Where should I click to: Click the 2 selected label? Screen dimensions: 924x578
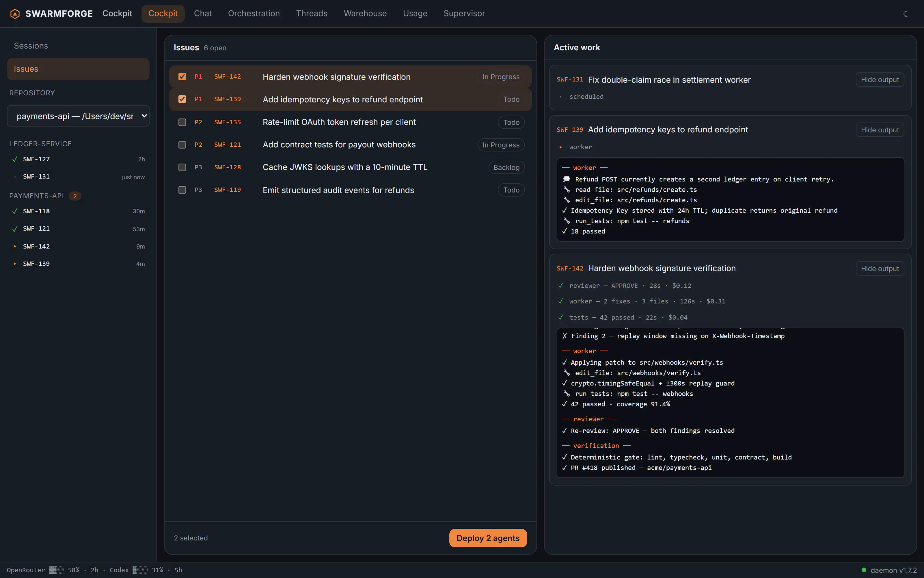191,538
